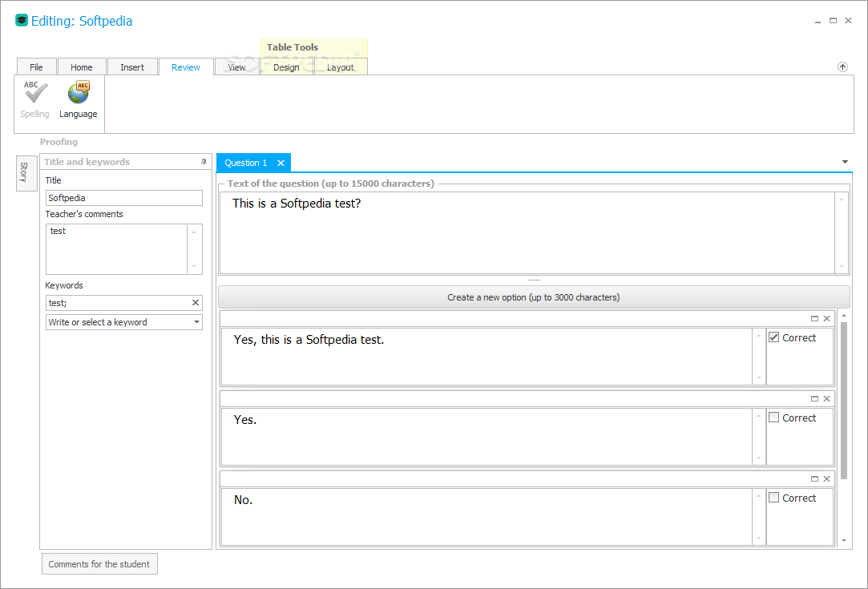
Task: Minimize the Editing: Softpedia window
Action: (x=818, y=21)
